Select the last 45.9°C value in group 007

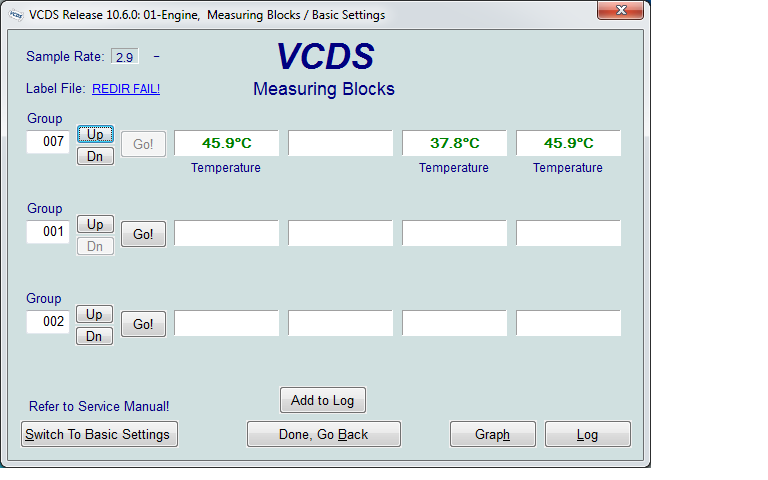(568, 143)
